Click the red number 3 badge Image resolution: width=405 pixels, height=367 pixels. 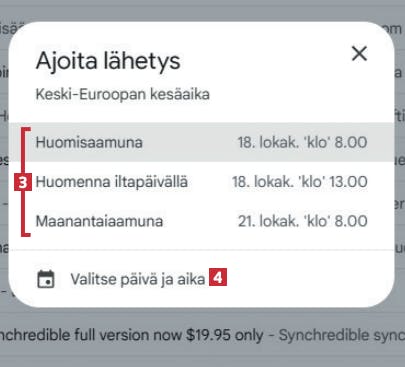pyautogui.click(x=23, y=182)
